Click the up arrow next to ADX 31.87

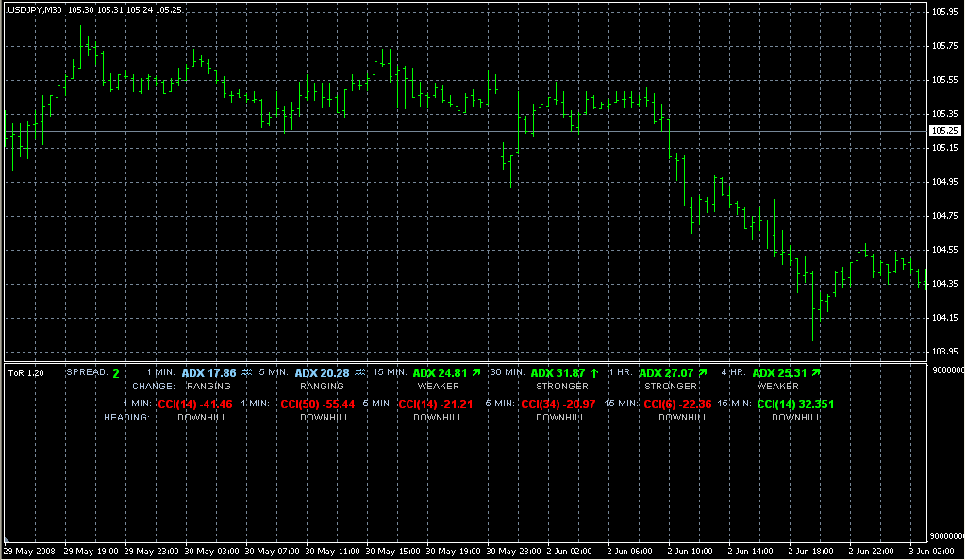pyautogui.click(x=594, y=373)
